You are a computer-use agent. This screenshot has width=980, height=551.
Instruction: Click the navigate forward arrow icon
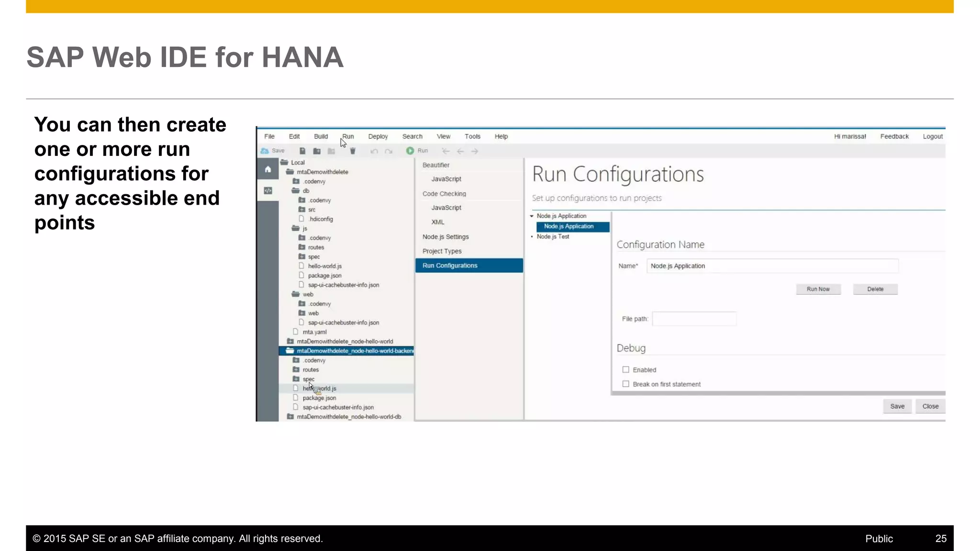coord(475,151)
